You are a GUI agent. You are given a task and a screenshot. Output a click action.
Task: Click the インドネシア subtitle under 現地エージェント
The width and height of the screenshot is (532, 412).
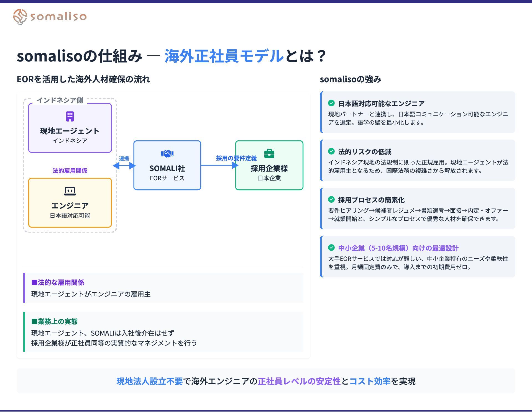(x=70, y=141)
